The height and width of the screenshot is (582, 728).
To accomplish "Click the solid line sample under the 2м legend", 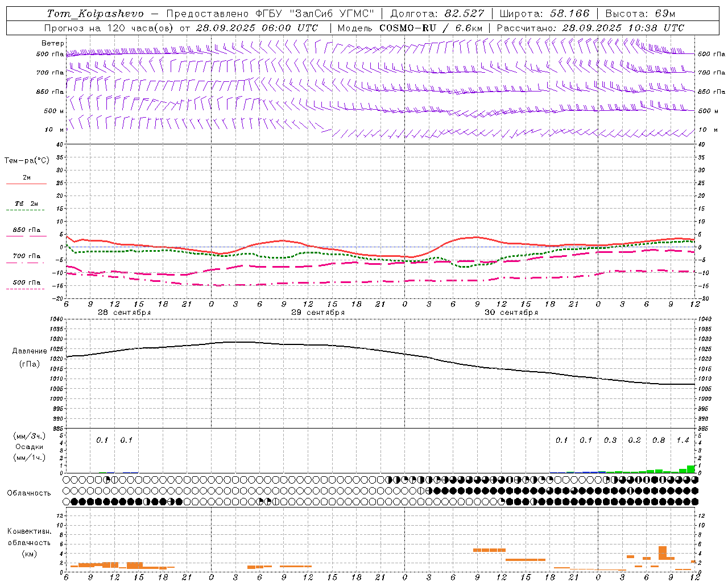I will click(x=26, y=184).
